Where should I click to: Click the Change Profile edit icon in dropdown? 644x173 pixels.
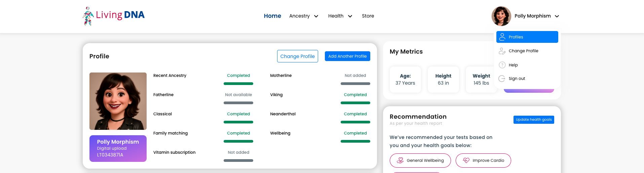point(502,51)
